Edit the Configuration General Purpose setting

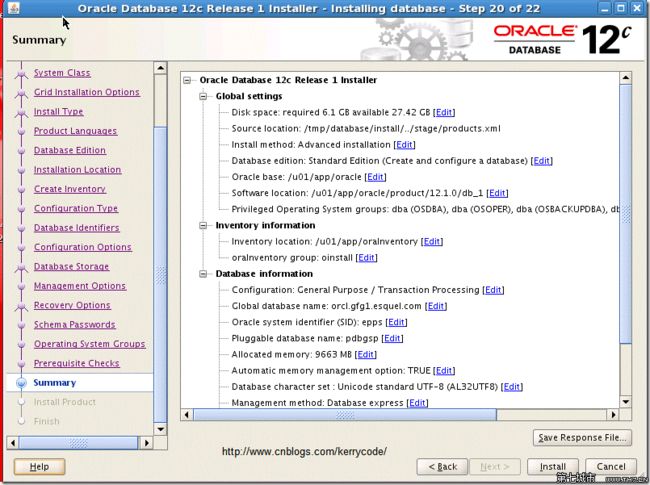(493, 290)
